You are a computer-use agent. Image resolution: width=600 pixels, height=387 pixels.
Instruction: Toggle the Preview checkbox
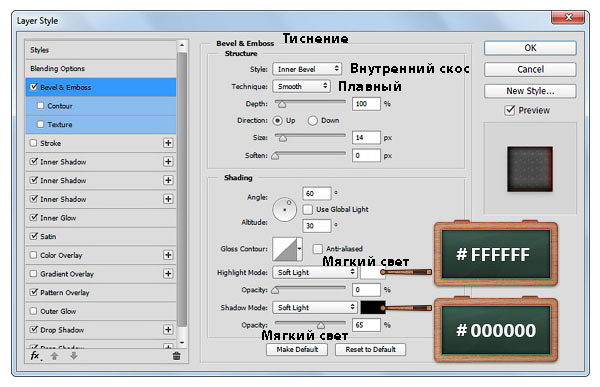510,110
